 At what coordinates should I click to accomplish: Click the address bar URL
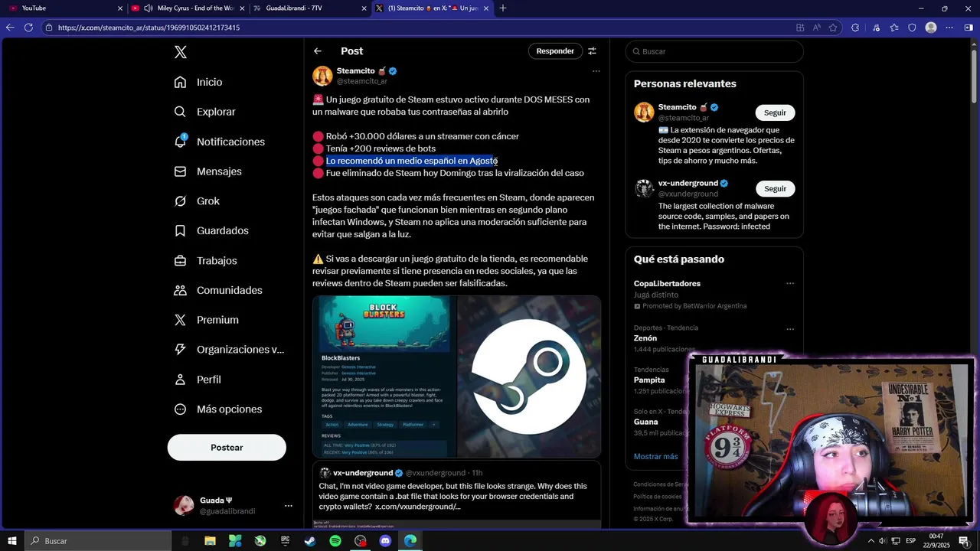coord(149,28)
